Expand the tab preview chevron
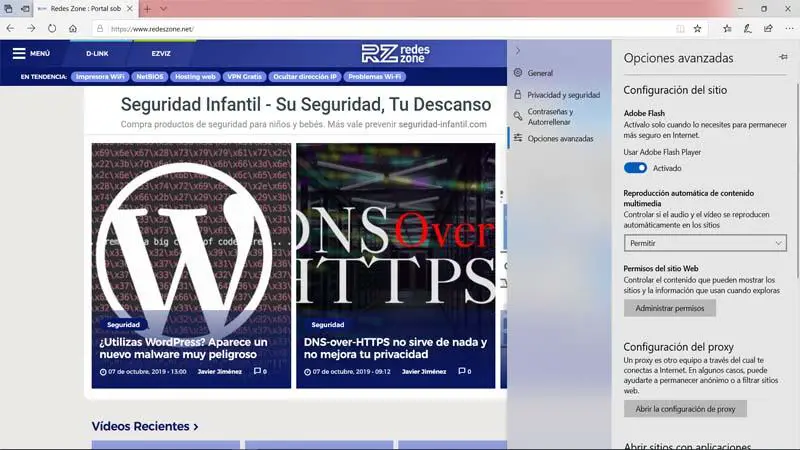800x450 pixels. (163, 9)
